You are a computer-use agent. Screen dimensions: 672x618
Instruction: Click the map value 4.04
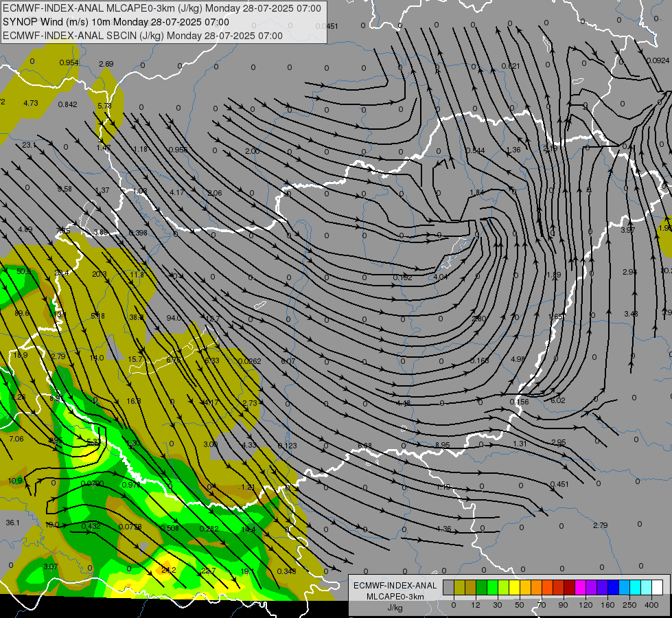441,277
